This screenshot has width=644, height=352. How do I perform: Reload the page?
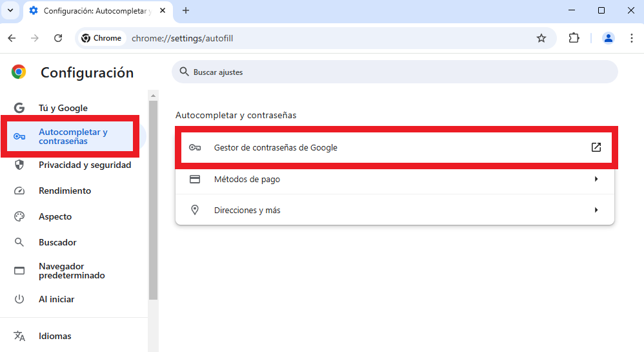58,38
